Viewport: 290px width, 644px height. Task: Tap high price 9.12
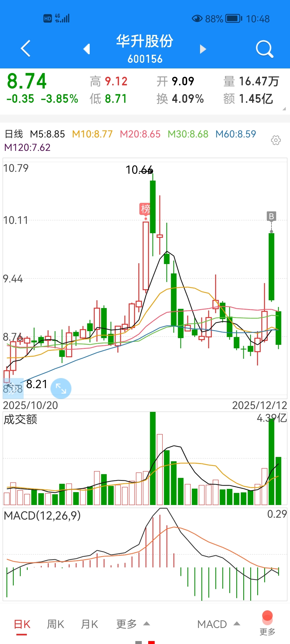tap(116, 81)
